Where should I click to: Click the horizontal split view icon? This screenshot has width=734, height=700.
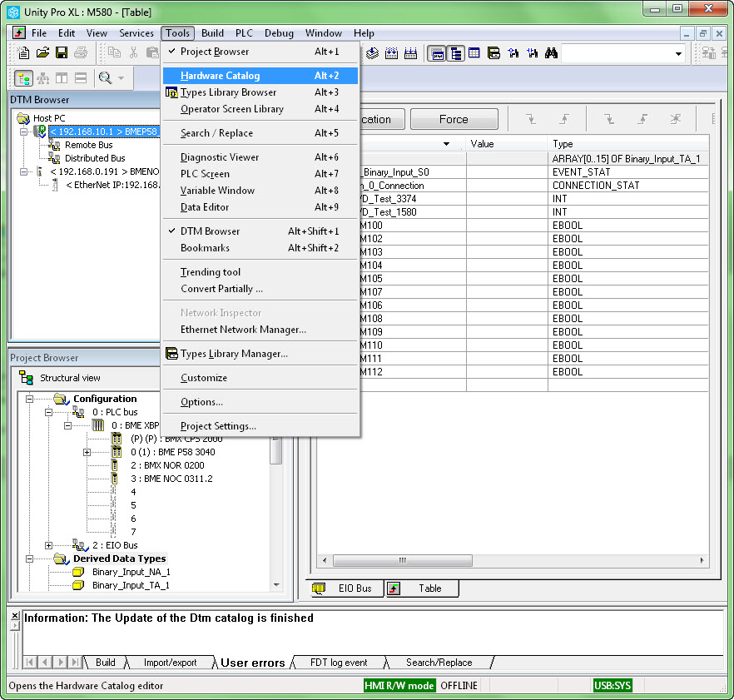(81, 78)
